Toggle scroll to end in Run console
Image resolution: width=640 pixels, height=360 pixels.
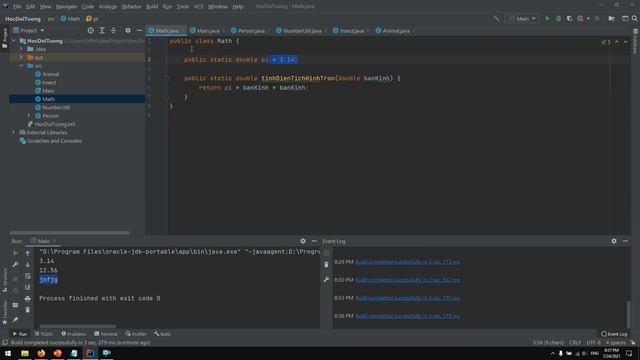(27, 287)
